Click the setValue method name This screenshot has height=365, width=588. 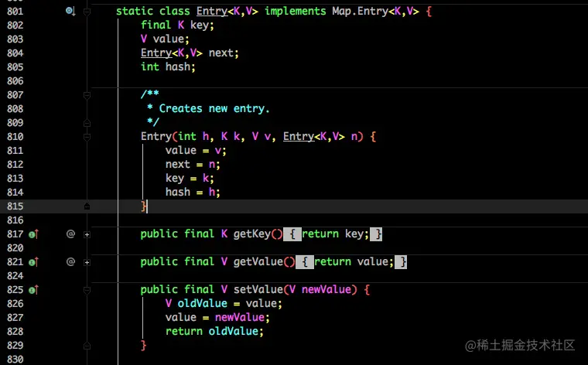[x=258, y=290]
